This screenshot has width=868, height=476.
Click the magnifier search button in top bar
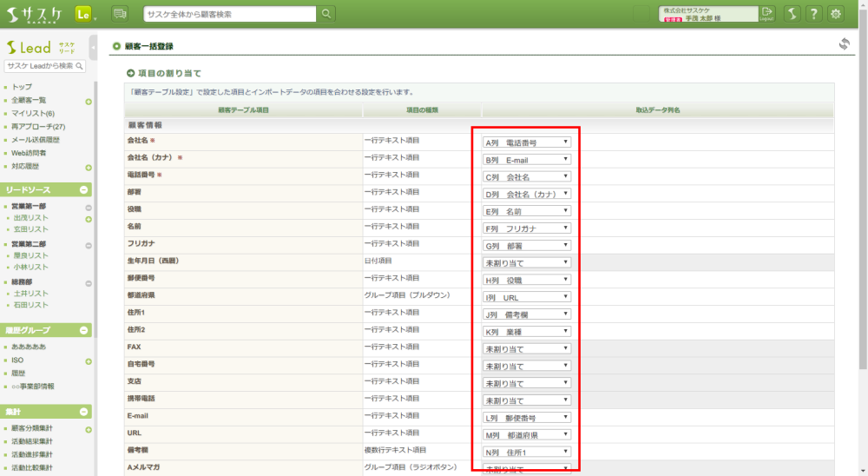[x=326, y=14]
